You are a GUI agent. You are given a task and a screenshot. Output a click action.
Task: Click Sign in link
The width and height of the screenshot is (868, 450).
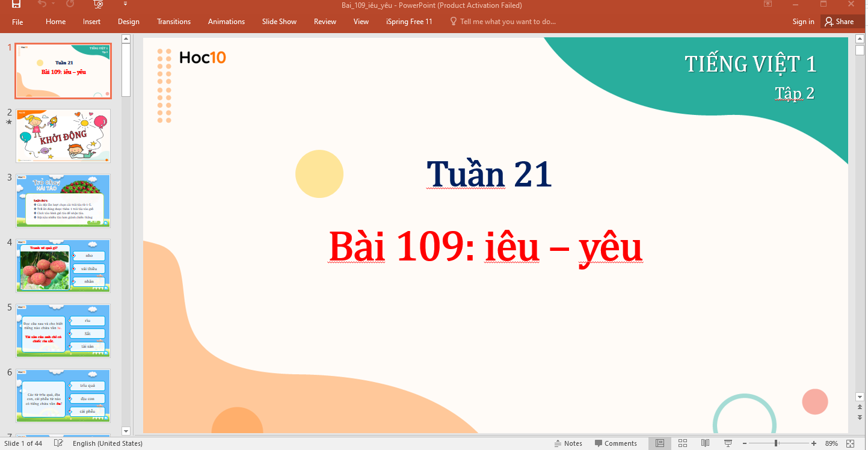click(803, 22)
